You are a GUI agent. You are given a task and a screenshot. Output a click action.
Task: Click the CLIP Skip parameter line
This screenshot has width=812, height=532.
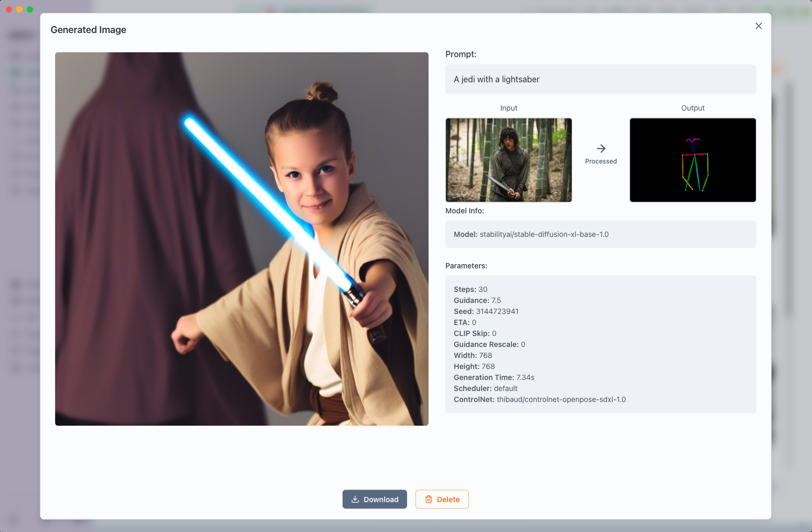(x=475, y=333)
